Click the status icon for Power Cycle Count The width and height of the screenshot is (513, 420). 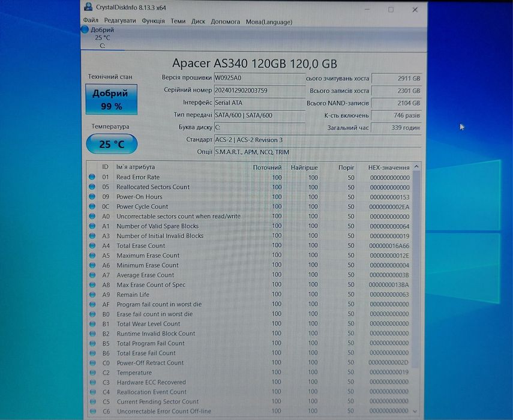tap(92, 206)
